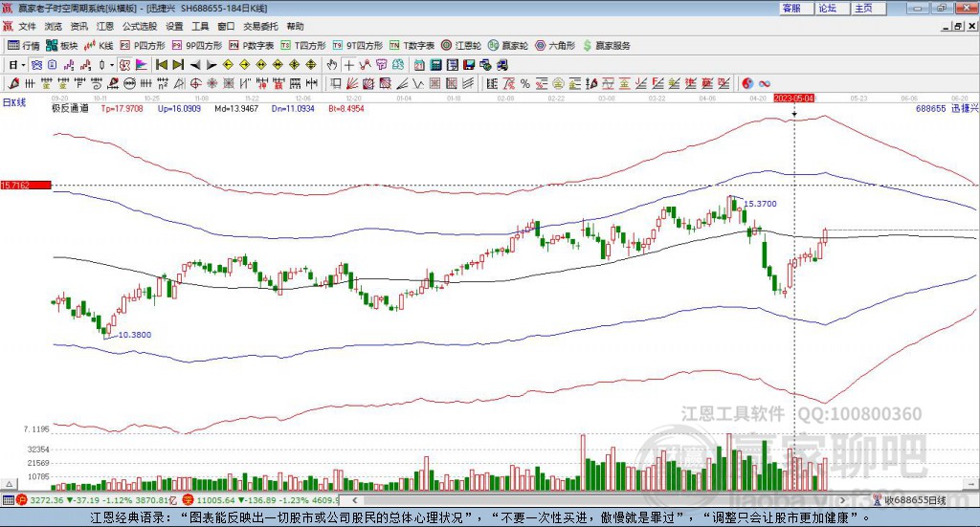Select the zigzag wave line tool

(x=418, y=83)
